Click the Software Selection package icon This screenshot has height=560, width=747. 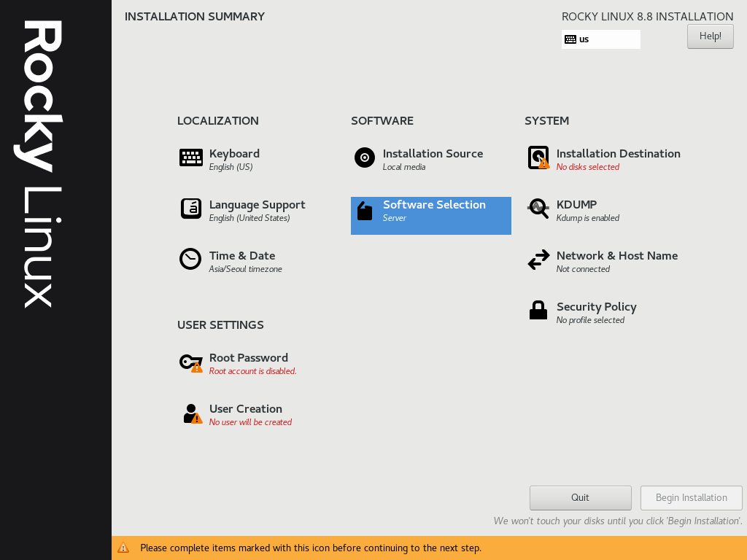point(365,211)
